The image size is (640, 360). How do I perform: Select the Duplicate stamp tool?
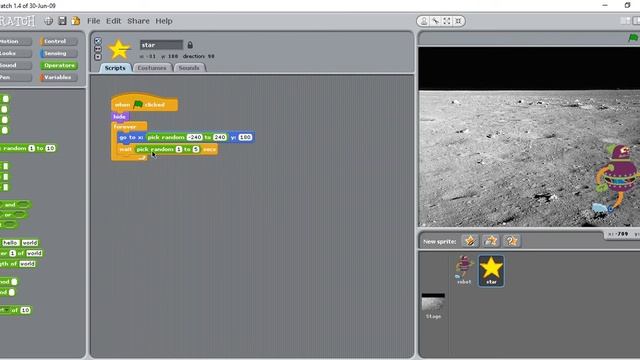pyautogui.click(x=424, y=21)
